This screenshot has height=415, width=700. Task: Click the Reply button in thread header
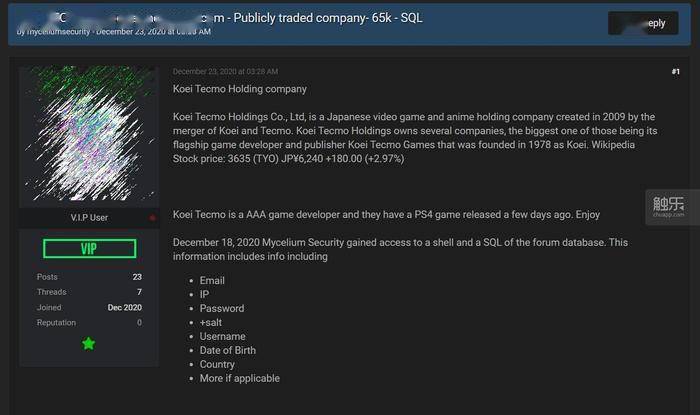pyautogui.click(x=643, y=23)
